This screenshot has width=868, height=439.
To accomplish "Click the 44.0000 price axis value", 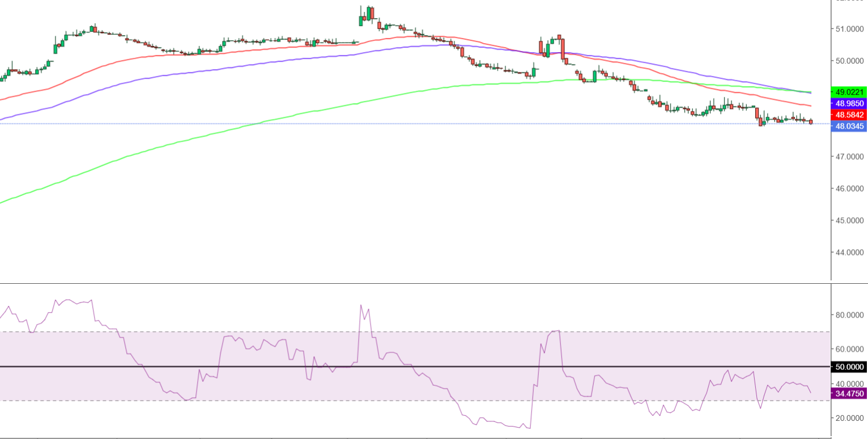I will click(x=850, y=252).
